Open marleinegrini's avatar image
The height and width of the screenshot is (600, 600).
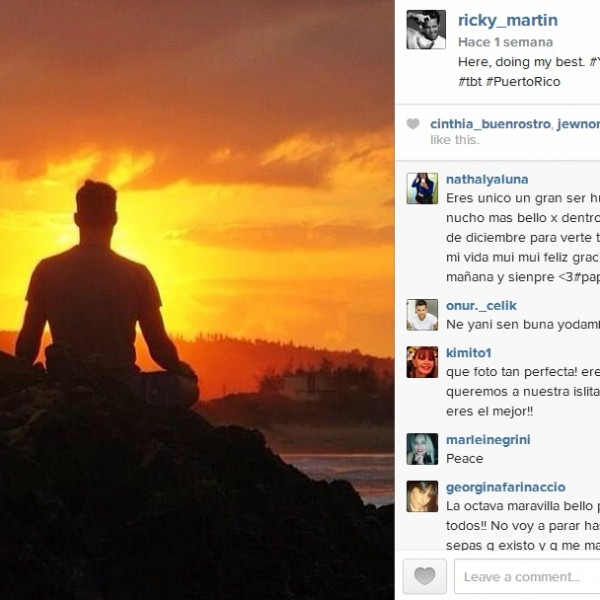tap(422, 449)
